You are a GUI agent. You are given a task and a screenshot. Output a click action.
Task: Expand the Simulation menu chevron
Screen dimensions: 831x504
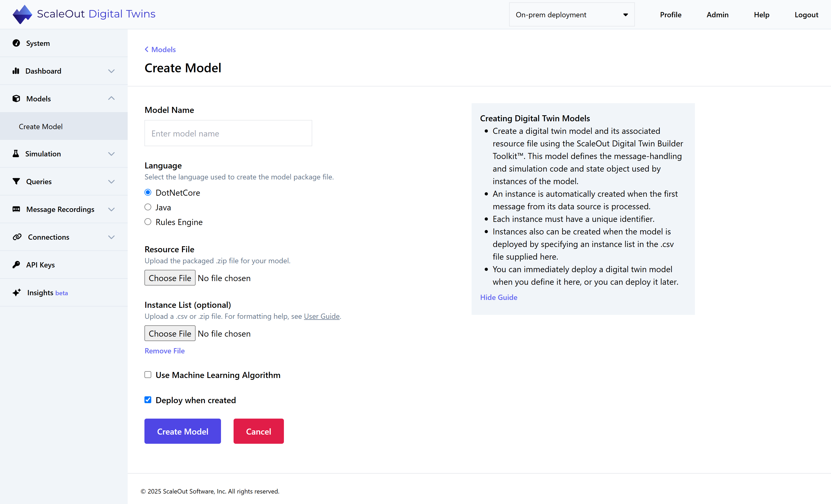[x=111, y=154]
